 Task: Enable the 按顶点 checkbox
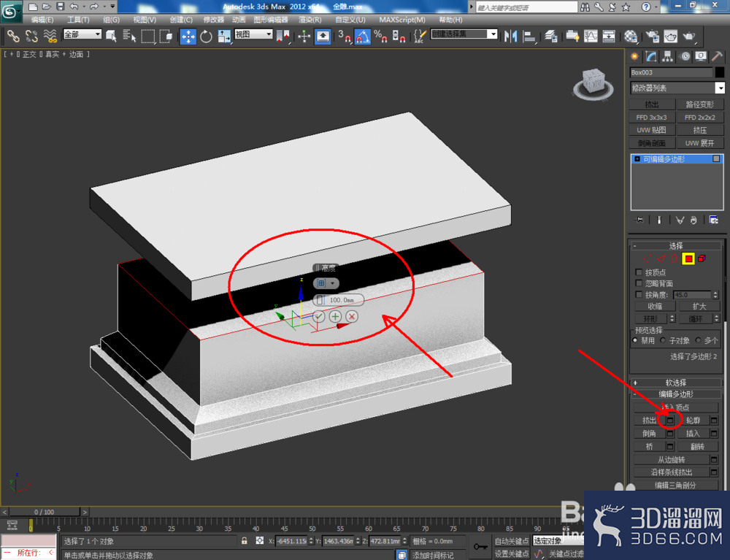click(x=639, y=272)
